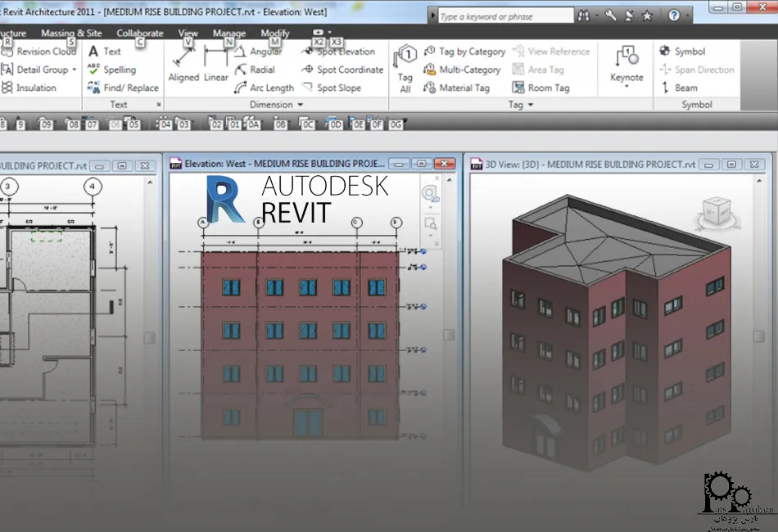Open the Subscription Center key icon
The image size is (778, 532).
point(611,16)
